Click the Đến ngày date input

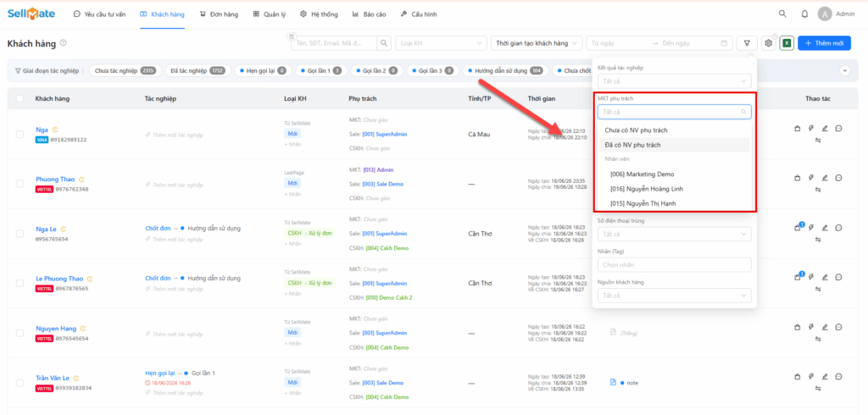689,43
